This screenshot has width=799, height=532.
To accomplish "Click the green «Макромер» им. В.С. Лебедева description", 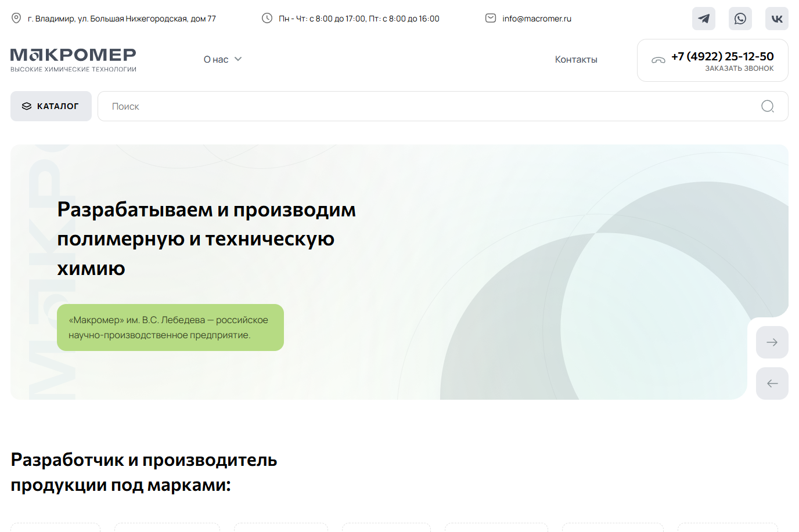I will (x=170, y=327).
